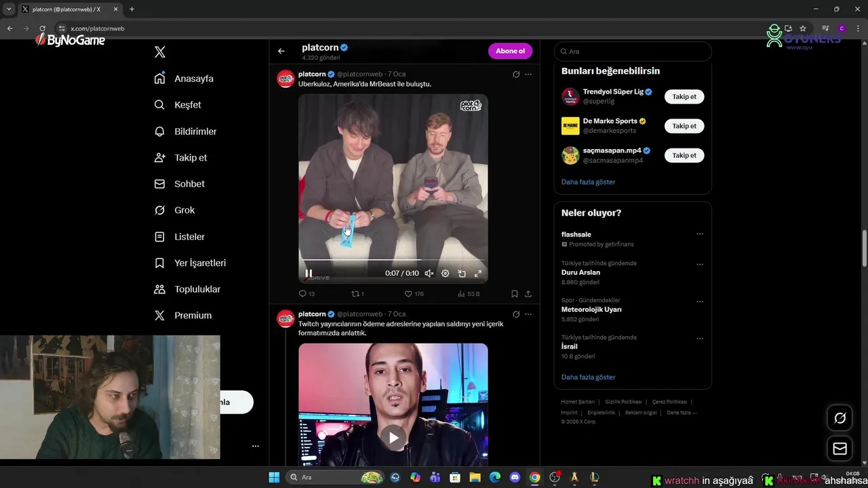This screenshot has height=488, width=868.
Task: Open more menu on Twitch post
Action: point(528,314)
